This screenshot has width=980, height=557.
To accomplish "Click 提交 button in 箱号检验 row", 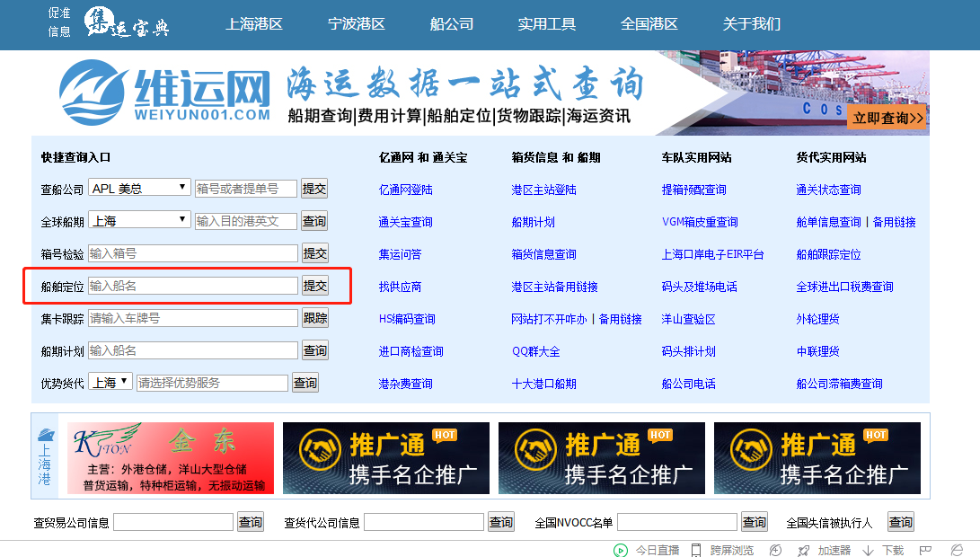I will (x=314, y=253).
